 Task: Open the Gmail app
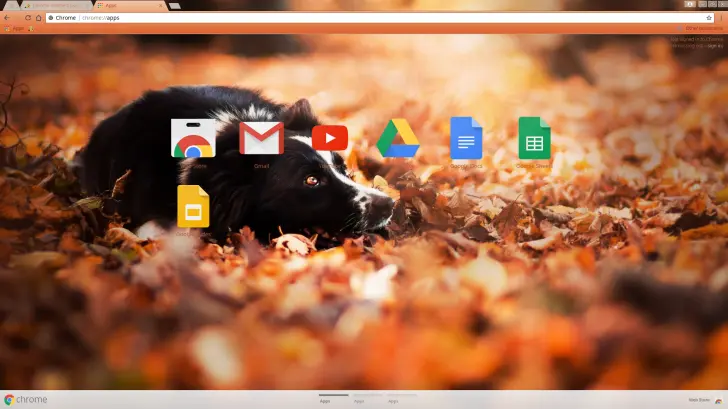click(x=261, y=138)
